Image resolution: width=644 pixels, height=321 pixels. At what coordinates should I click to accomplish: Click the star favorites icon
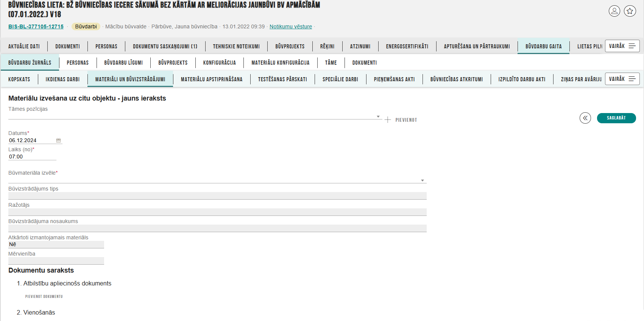coord(630,11)
